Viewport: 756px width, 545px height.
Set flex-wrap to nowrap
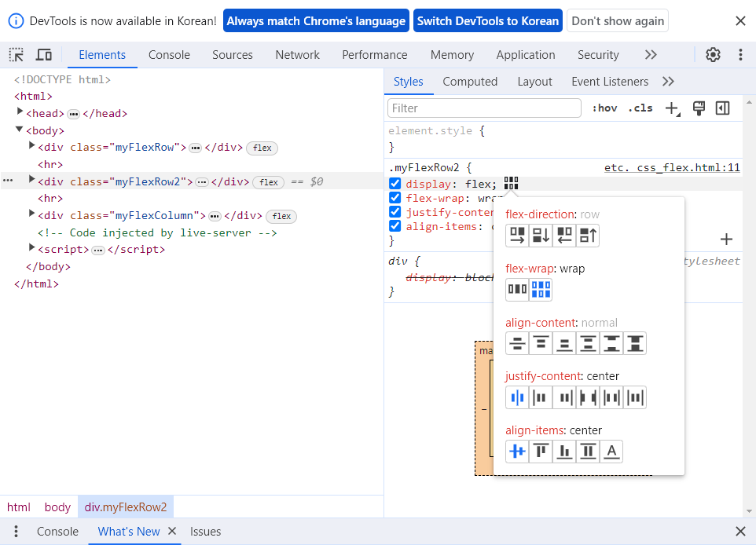(x=517, y=290)
